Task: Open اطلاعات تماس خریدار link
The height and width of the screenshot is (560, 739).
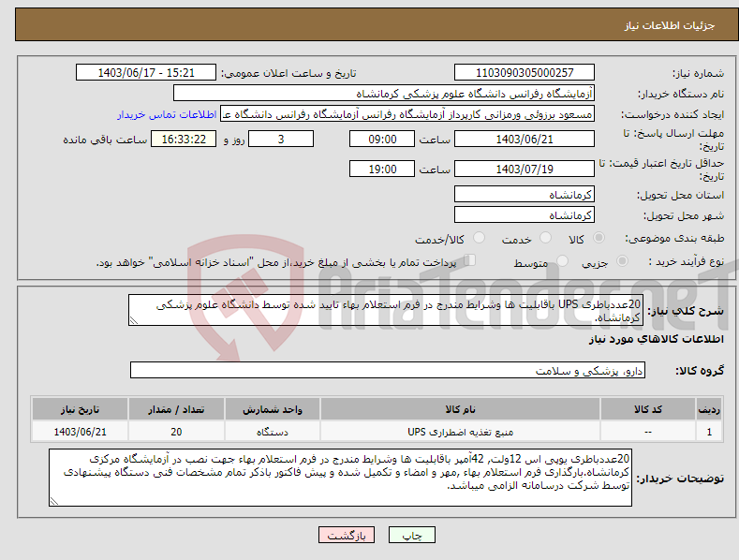Action: click(167, 114)
